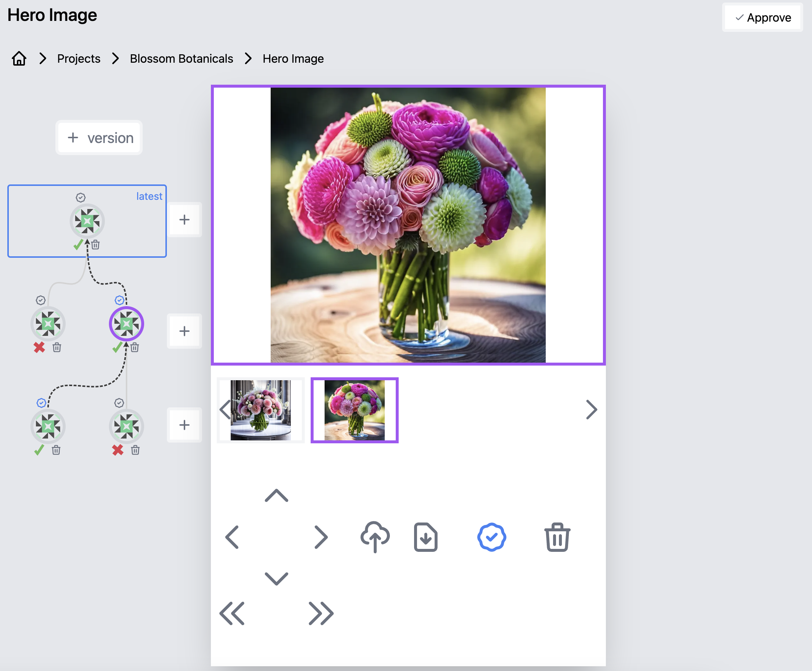Image resolution: width=812 pixels, height=671 pixels.
Task: Select the gallery hallway bouquet thumbnail
Action: 261,410
